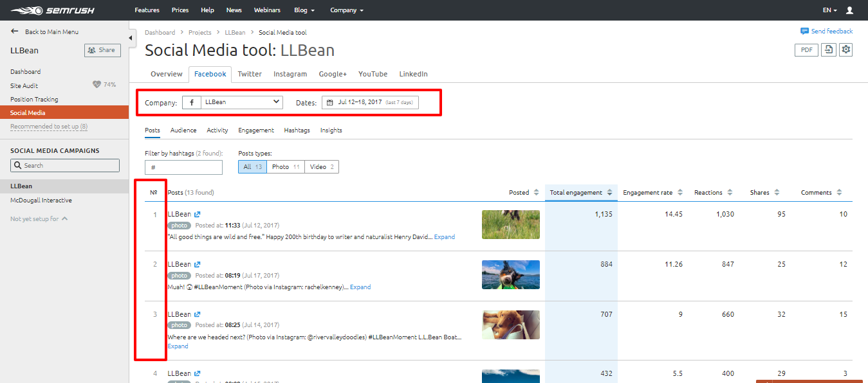The image size is (868, 383).
Task: Collapse the sidebar with the arrow handle
Action: 132,38
